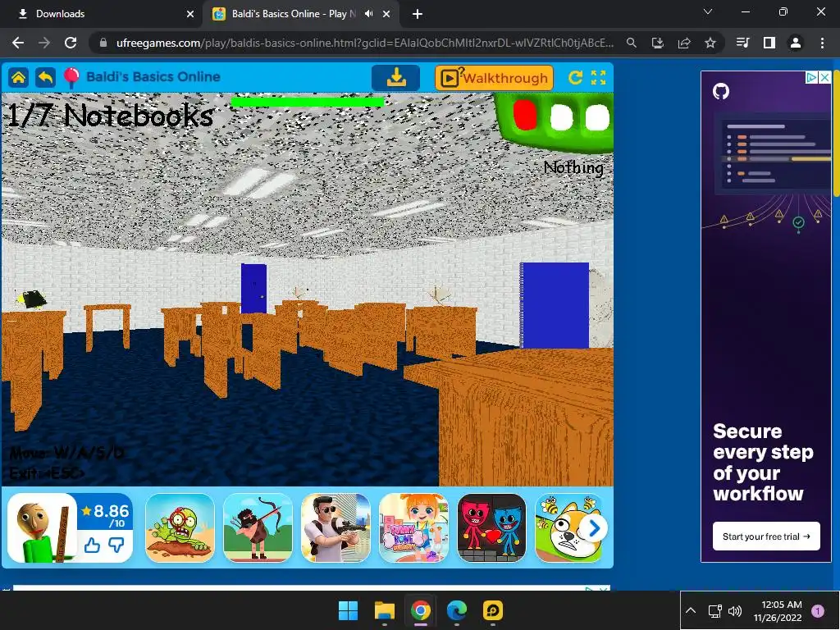Open the zombie game thumbnail
840x630 pixels.
[x=180, y=527]
